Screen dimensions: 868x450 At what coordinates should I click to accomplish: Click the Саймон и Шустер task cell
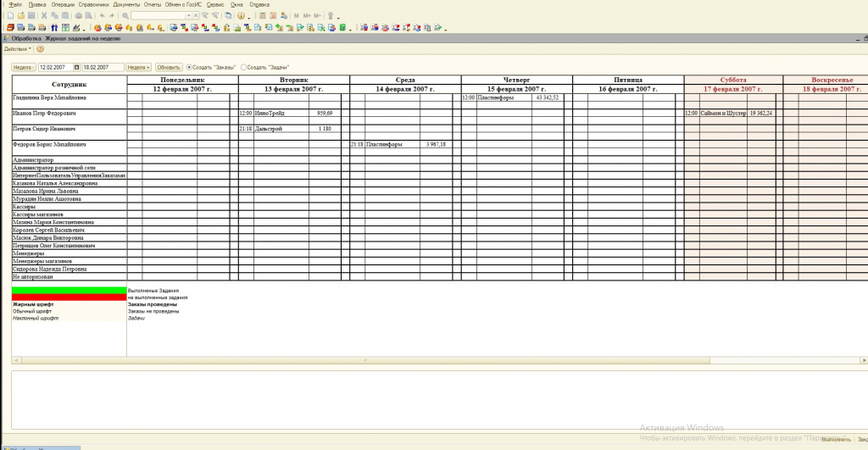(723, 113)
